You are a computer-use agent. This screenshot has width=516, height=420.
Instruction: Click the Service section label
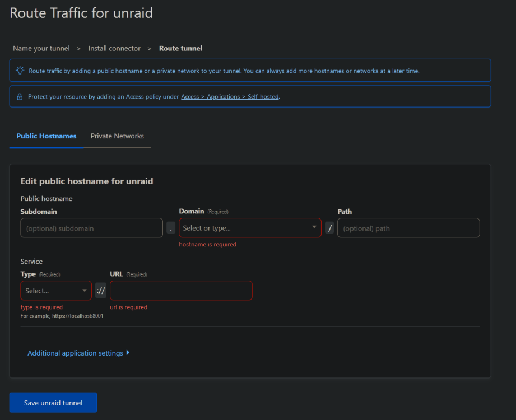pos(31,262)
